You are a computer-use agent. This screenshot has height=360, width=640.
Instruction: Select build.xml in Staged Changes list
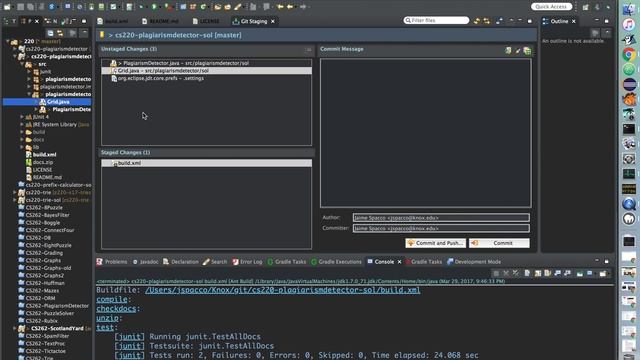pyautogui.click(x=207, y=163)
